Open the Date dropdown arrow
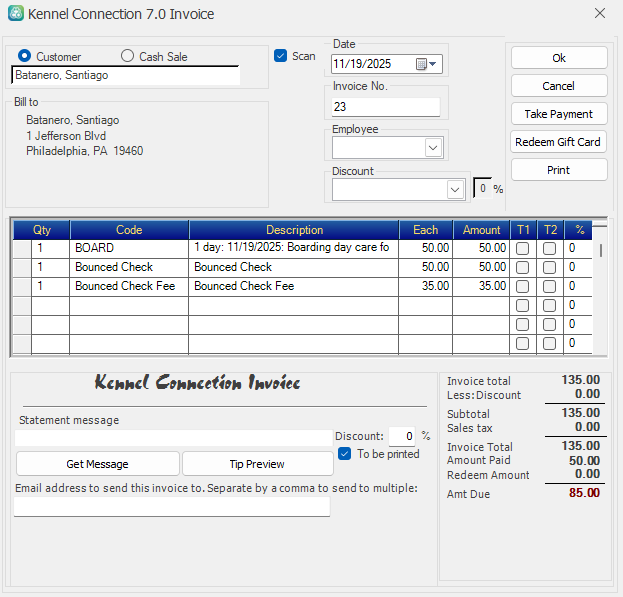 433,64
